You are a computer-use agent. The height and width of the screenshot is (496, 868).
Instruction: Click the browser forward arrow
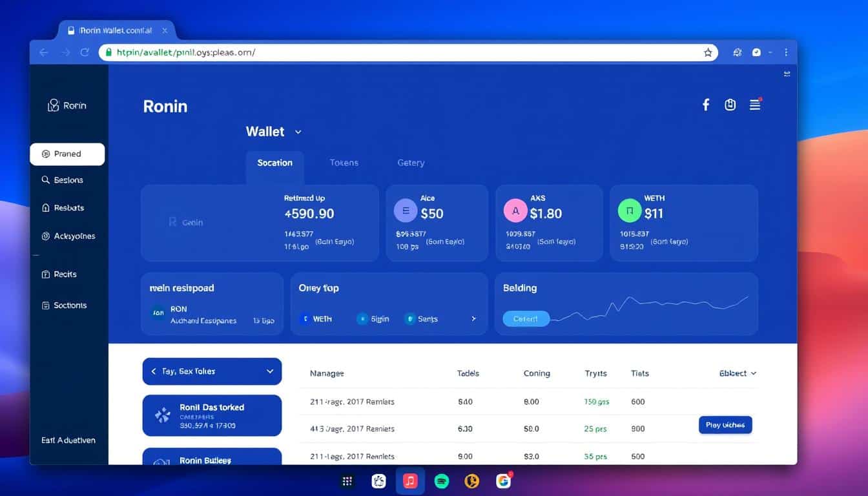coord(65,52)
